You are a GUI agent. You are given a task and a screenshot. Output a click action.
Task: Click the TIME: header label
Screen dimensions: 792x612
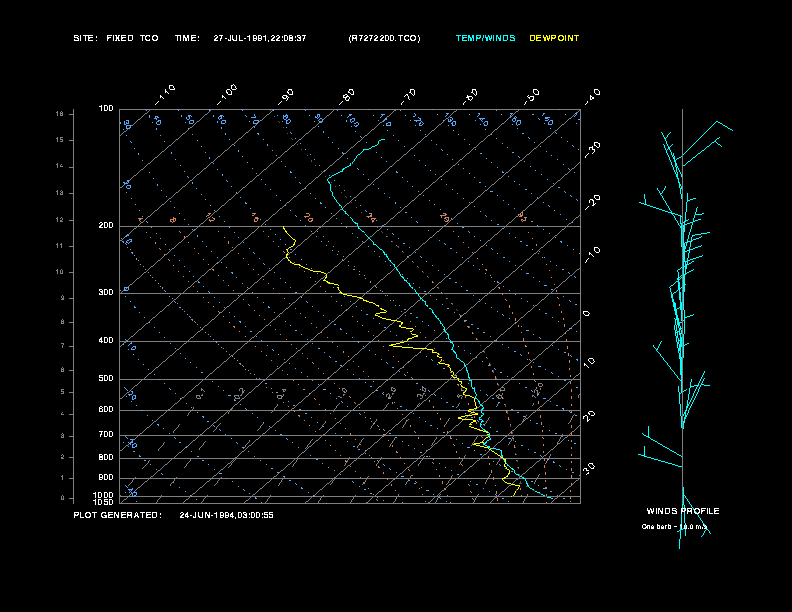tap(187, 38)
